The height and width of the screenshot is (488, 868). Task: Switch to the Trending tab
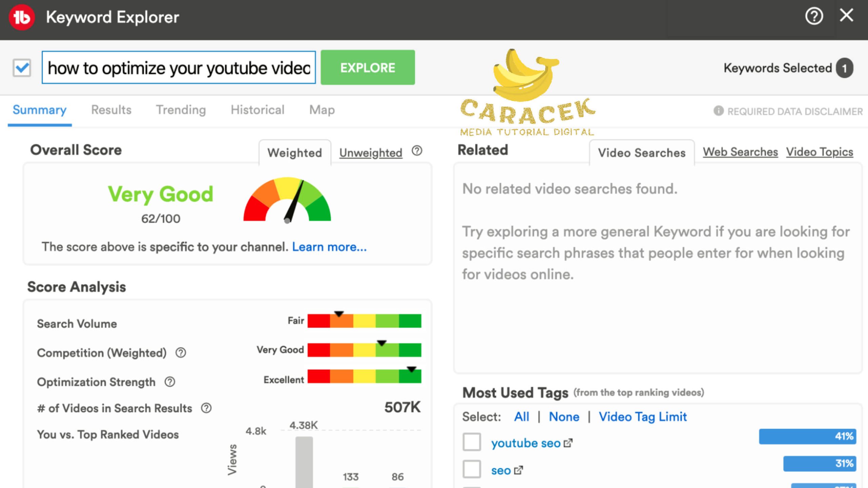pos(181,110)
